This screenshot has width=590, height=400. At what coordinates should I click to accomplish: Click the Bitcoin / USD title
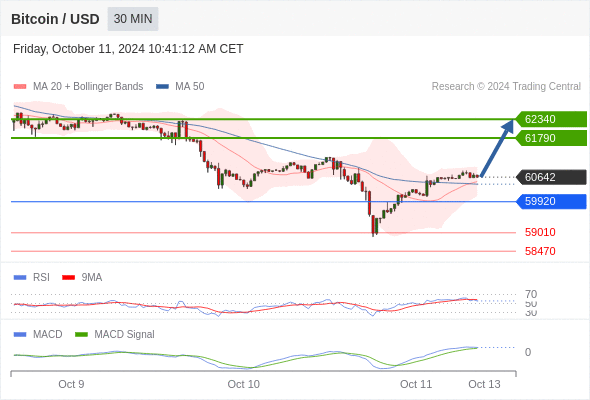55,19
